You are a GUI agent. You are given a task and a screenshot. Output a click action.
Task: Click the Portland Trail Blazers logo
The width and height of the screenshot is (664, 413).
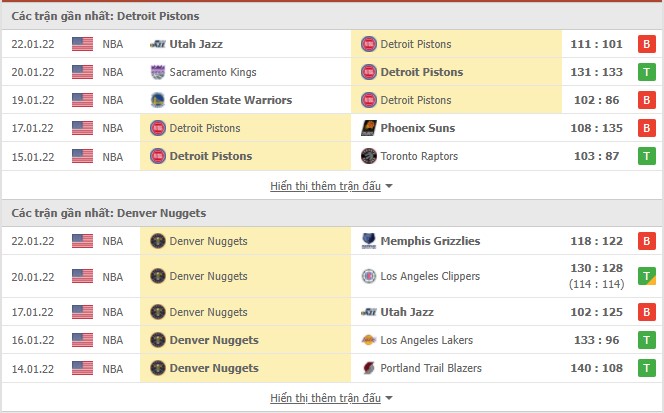369,368
